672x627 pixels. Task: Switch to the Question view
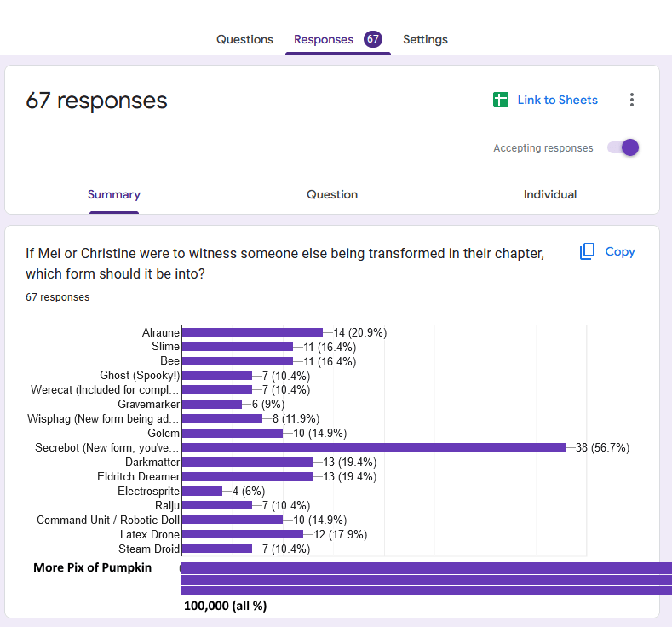coord(332,194)
